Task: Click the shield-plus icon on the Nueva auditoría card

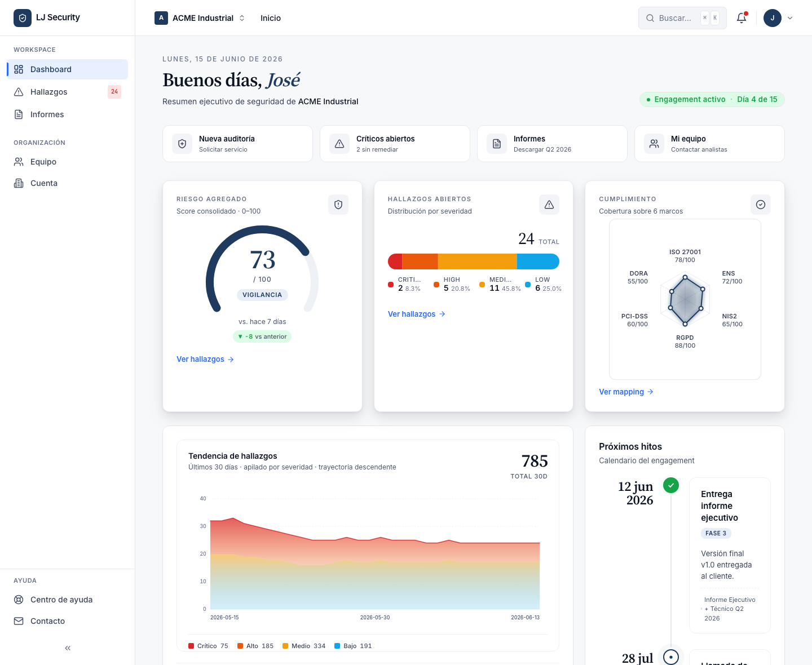Action: (x=182, y=144)
